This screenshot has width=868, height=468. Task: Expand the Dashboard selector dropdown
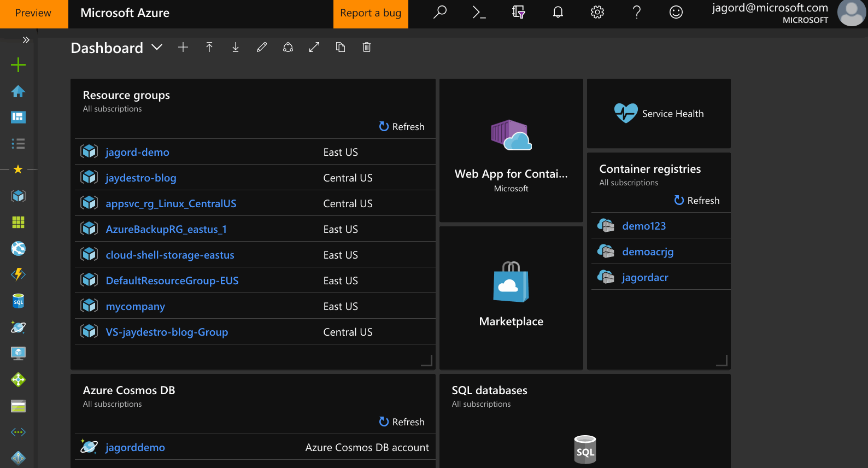pyautogui.click(x=157, y=48)
